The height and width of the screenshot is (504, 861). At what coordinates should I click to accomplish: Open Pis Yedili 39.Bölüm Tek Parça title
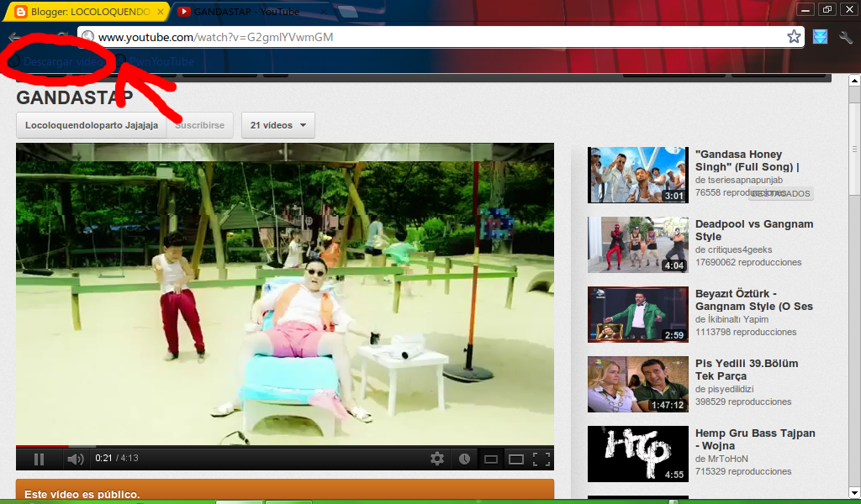coord(747,370)
